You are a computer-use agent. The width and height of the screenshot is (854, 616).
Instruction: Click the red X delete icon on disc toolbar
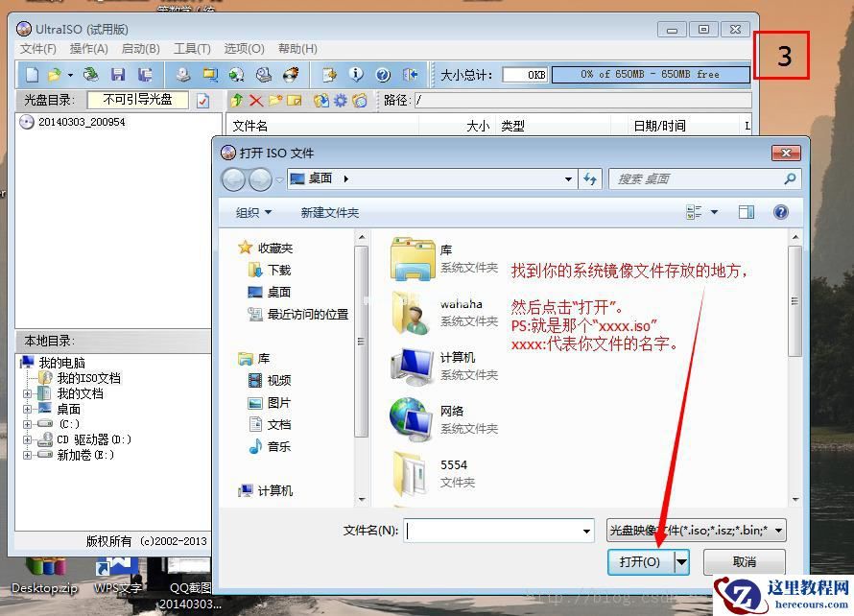pos(255,100)
